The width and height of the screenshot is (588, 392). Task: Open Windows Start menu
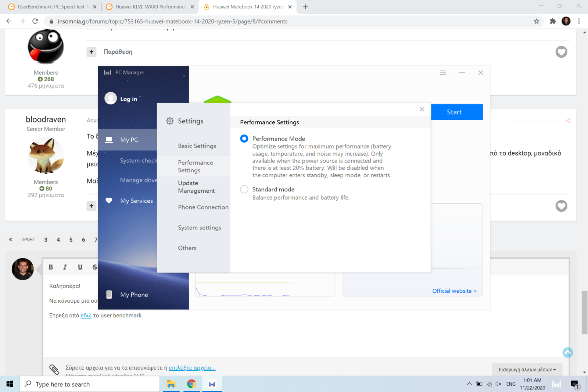coord(10,384)
